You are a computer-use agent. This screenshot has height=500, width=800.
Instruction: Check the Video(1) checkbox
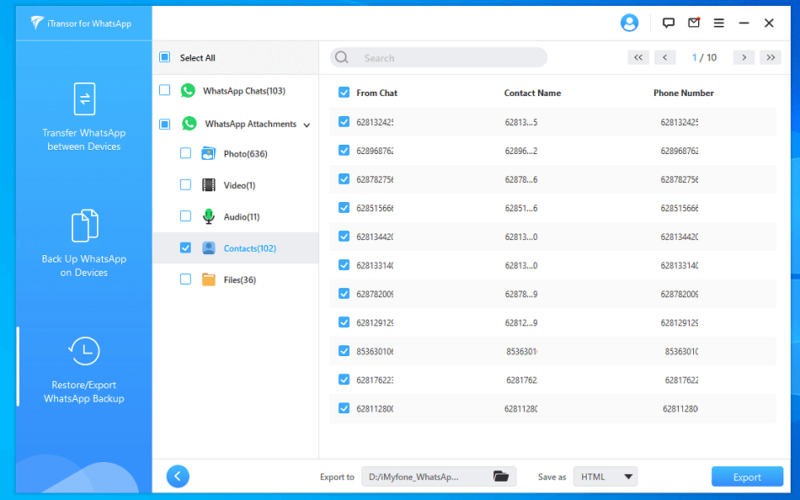(185, 185)
